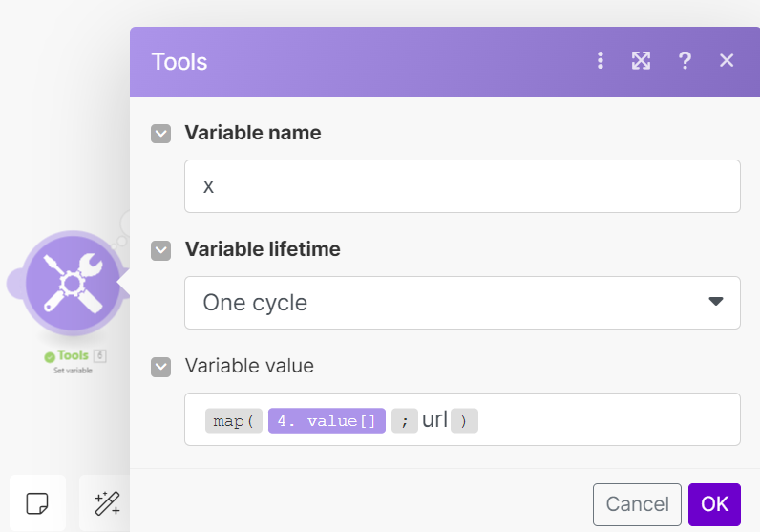
Task: Toggle the Variable value map switch
Action: click(x=161, y=366)
